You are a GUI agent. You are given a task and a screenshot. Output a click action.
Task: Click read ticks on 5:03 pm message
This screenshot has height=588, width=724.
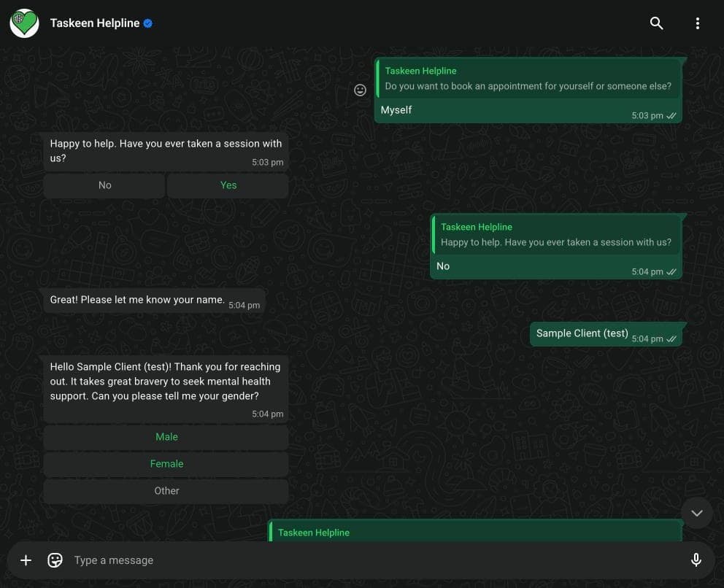pos(671,116)
